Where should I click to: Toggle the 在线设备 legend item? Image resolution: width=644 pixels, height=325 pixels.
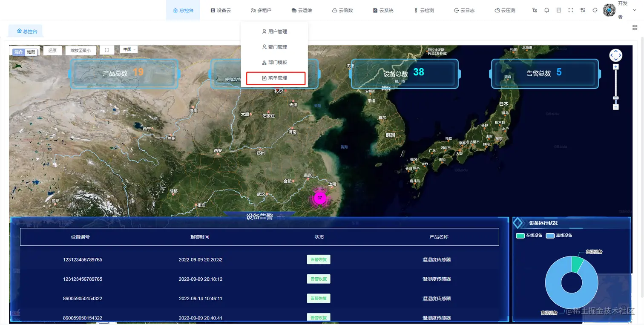[529, 236]
